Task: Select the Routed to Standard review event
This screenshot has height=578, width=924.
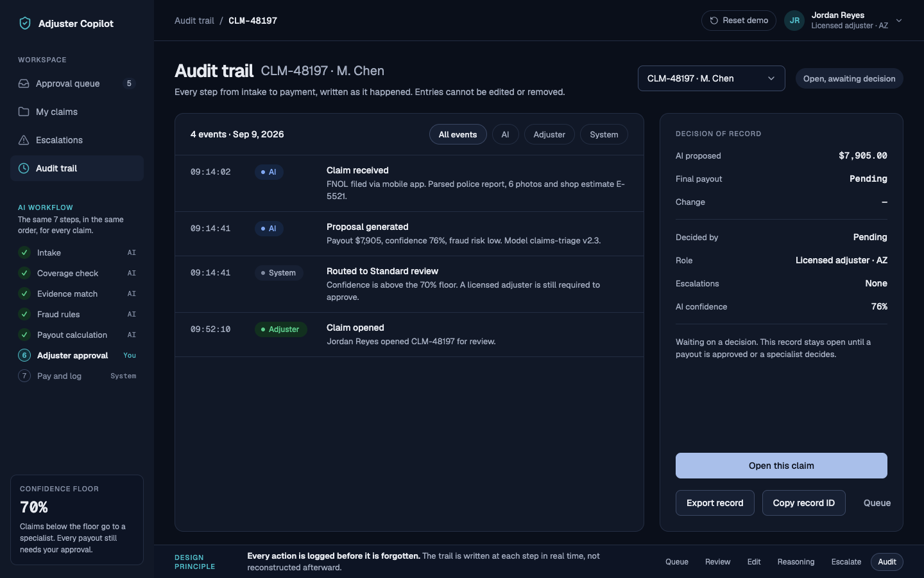Action: [409, 284]
